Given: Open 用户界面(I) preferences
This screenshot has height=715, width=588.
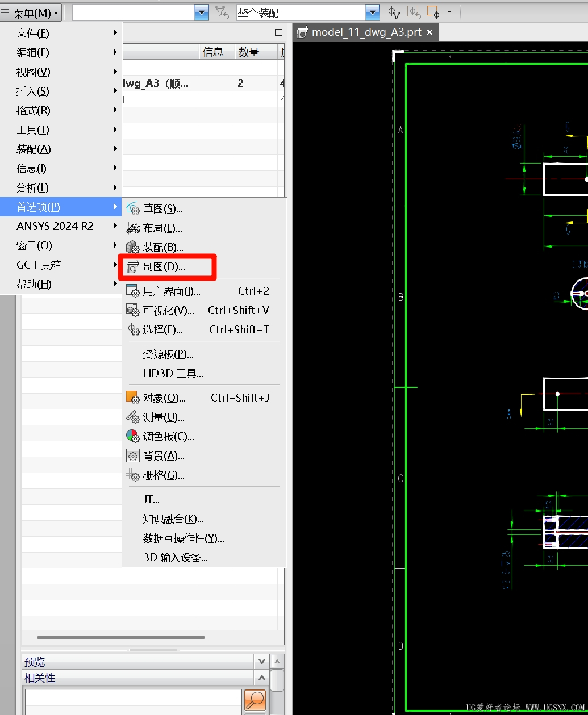Looking at the screenshot, I should pyautogui.click(x=171, y=291).
